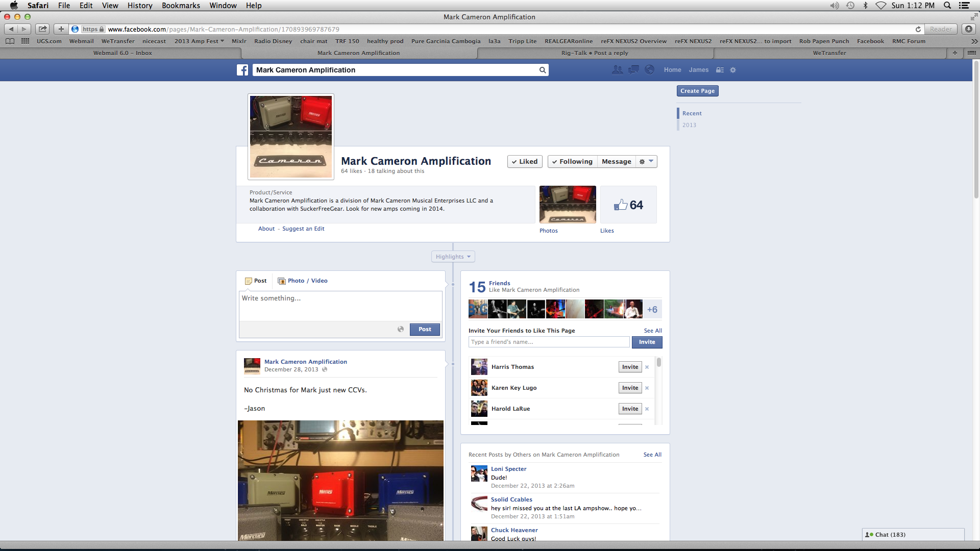Switch to Webmail 6.0 – Inbox tab
This screenshot has width=980, height=551.
point(122,53)
